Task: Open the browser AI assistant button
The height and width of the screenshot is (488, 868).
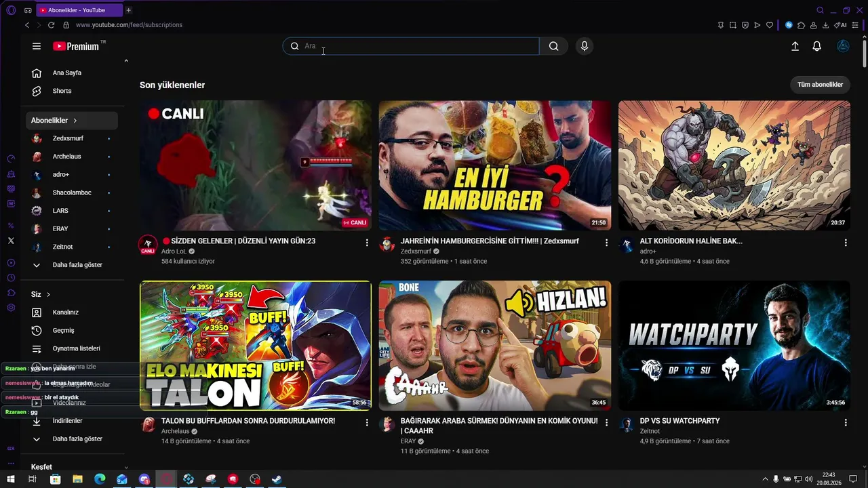Action: (x=841, y=25)
